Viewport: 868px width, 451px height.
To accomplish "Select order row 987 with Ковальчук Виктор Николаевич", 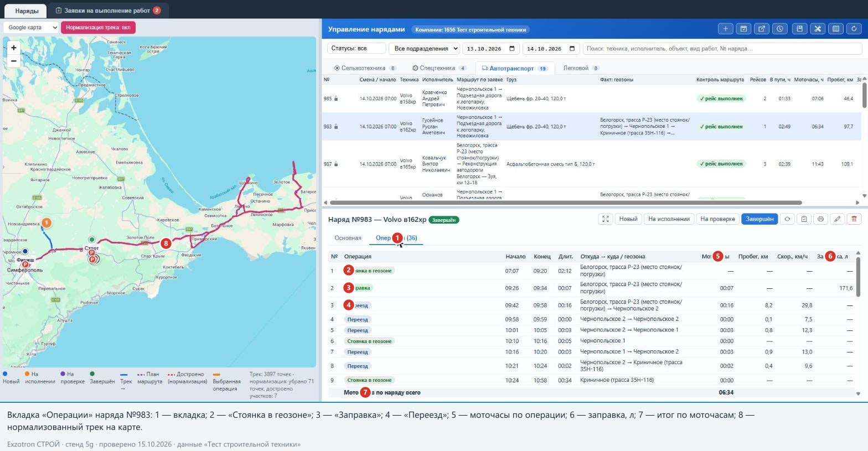I will (591, 164).
